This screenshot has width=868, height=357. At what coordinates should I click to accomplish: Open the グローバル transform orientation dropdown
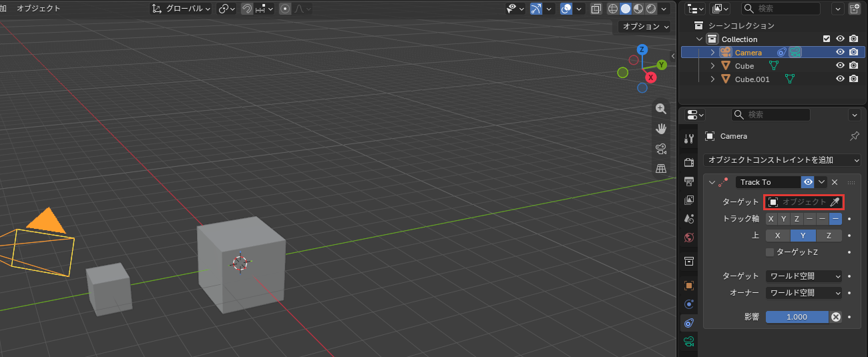(x=181, y=9)
